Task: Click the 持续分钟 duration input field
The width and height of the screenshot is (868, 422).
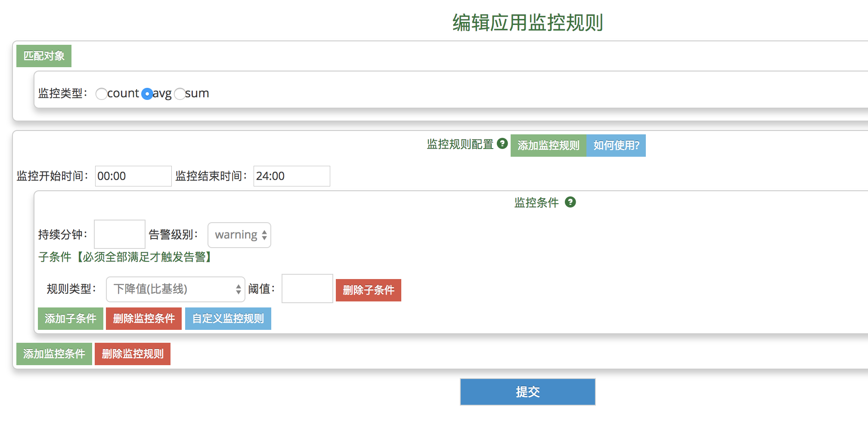Action: (119, 234)
